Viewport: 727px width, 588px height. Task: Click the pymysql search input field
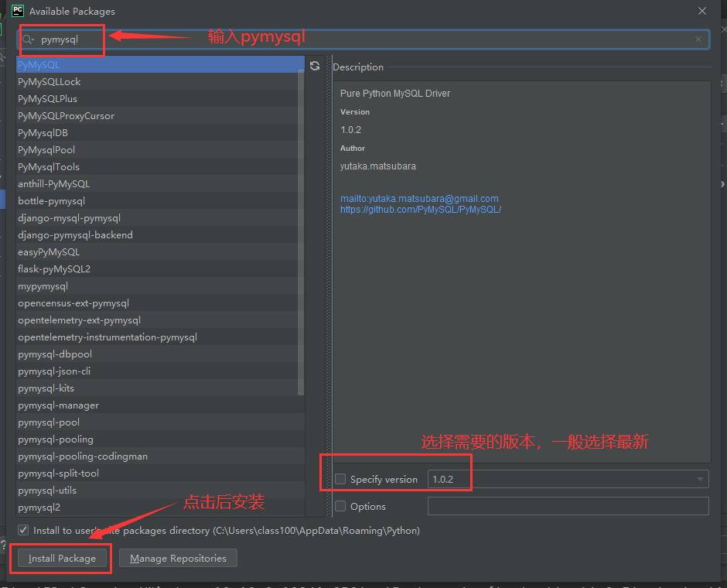click(363, 39)
